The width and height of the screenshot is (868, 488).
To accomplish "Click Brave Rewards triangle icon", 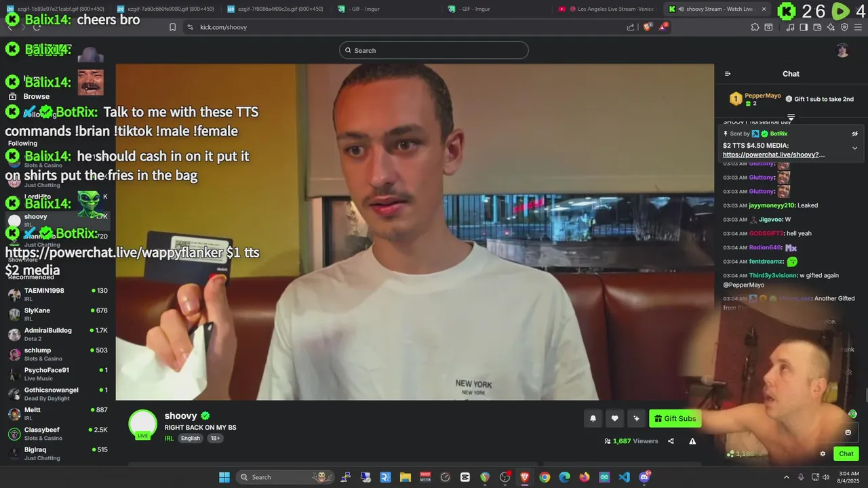I will (x=663, y=27).
